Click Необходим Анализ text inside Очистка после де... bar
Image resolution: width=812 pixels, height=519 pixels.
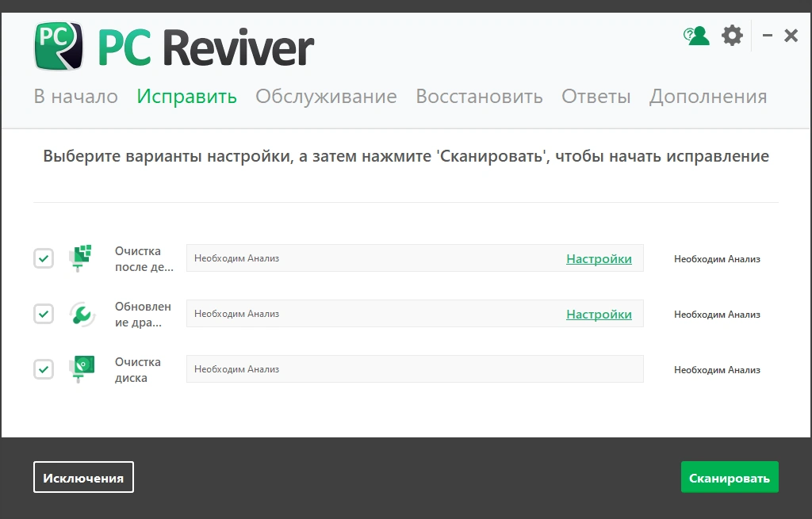pos(236,258)
